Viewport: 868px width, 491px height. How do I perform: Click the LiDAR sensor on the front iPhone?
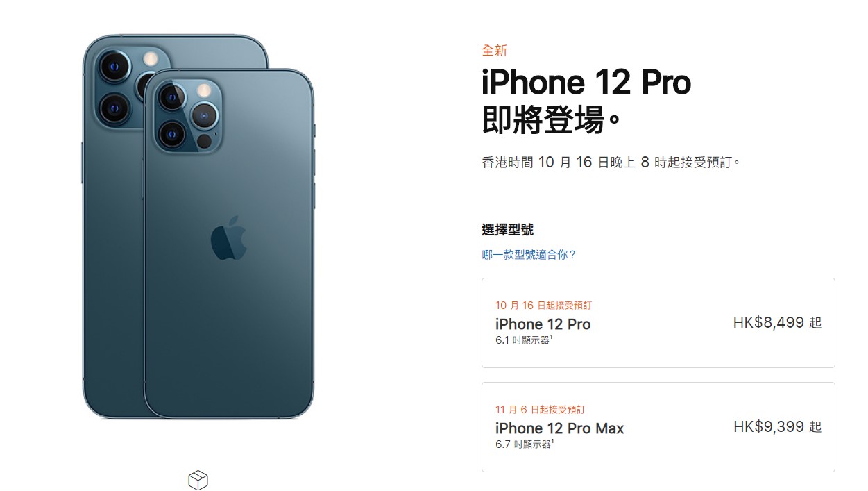(x=204, y=142)
